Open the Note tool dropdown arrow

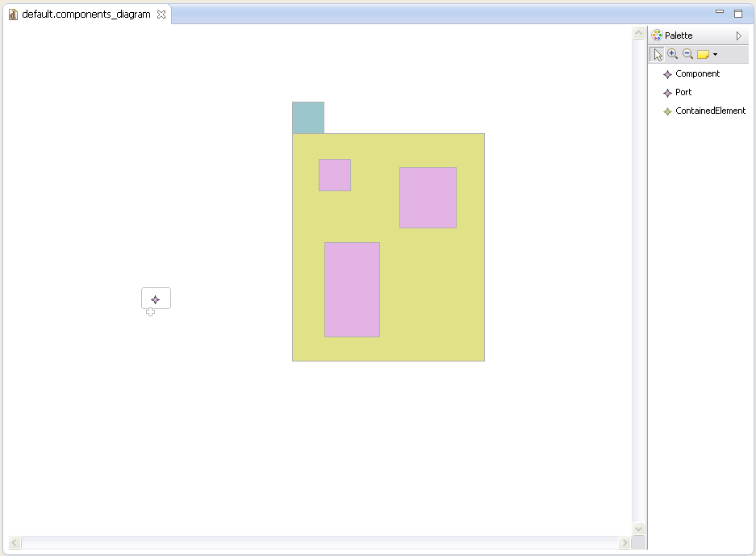pyautogui.click(x=715, y=55)
